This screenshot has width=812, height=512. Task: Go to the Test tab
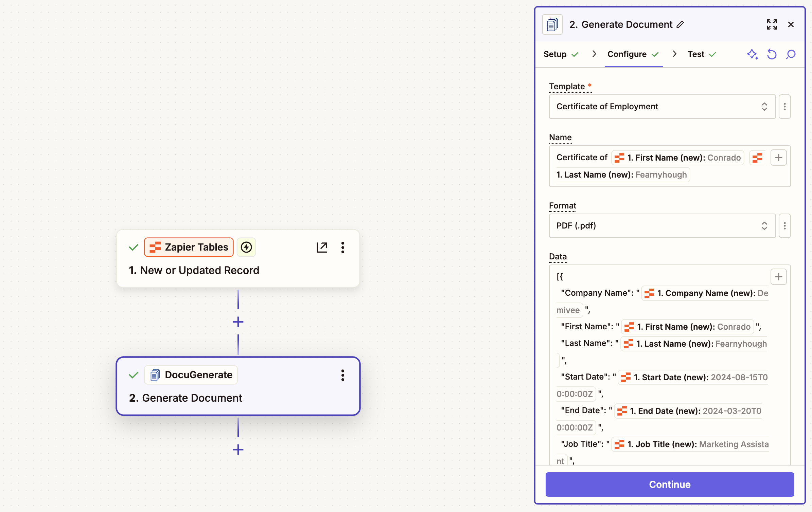[702, 54]
